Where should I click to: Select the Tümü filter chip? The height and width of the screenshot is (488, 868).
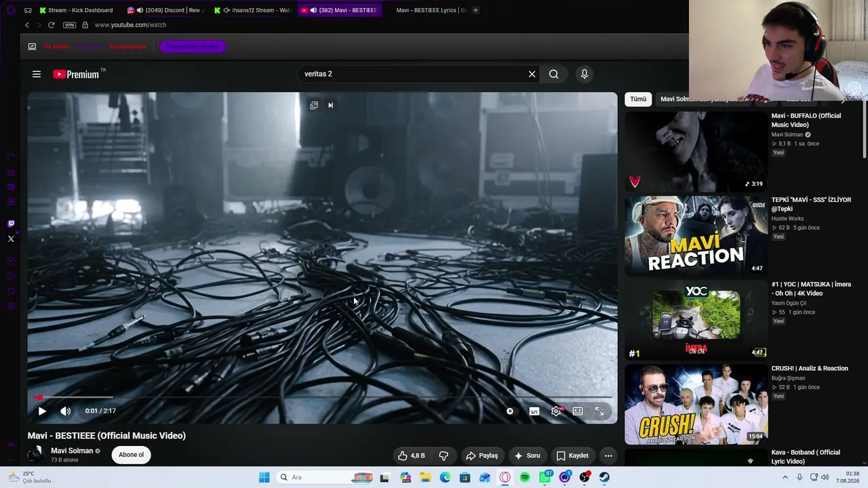pyautogui.click(x=638, y=99)
